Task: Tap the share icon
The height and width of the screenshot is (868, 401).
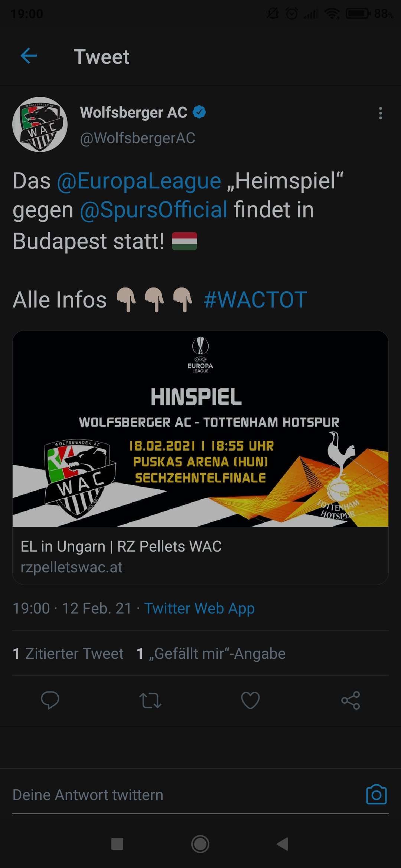Action: 351,700
